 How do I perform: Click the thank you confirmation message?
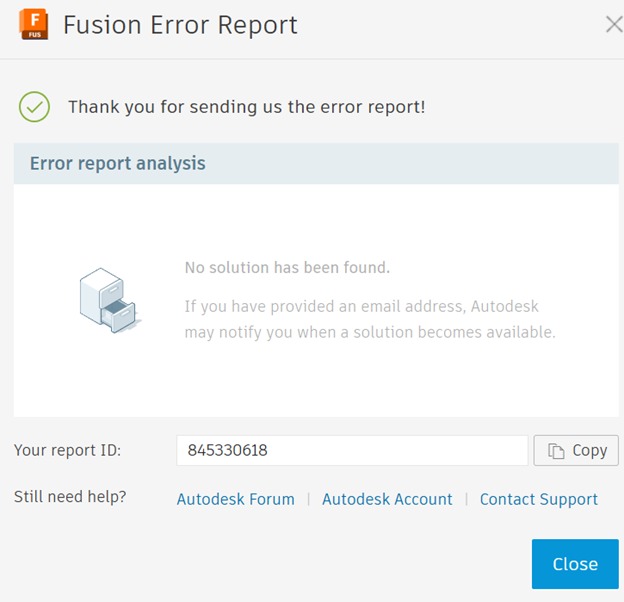[x=246, y=107]
